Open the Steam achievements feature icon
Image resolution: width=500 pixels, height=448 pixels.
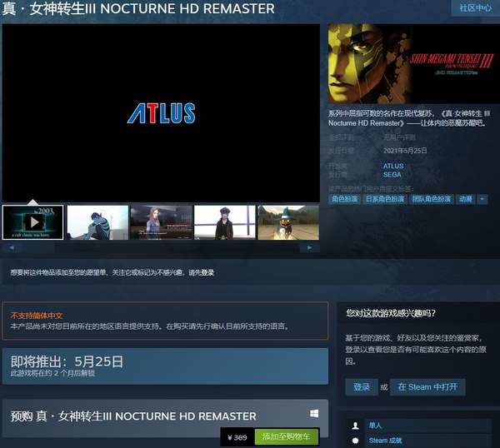tap(356, 440)
